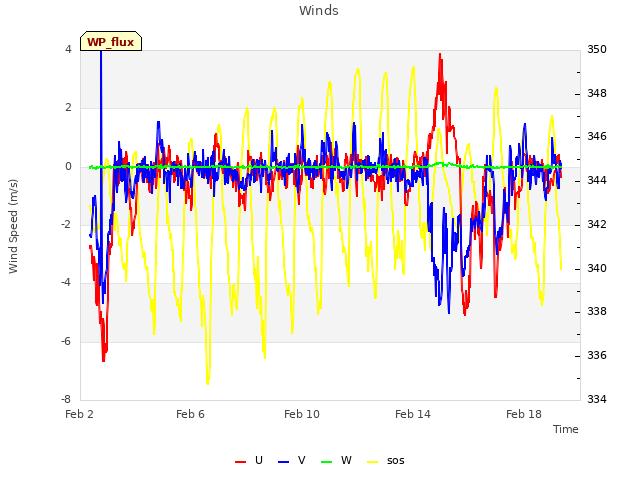Viewport: 640px width, 480px height.
Task: Select the sos legend label
Action: coord(396,460)
